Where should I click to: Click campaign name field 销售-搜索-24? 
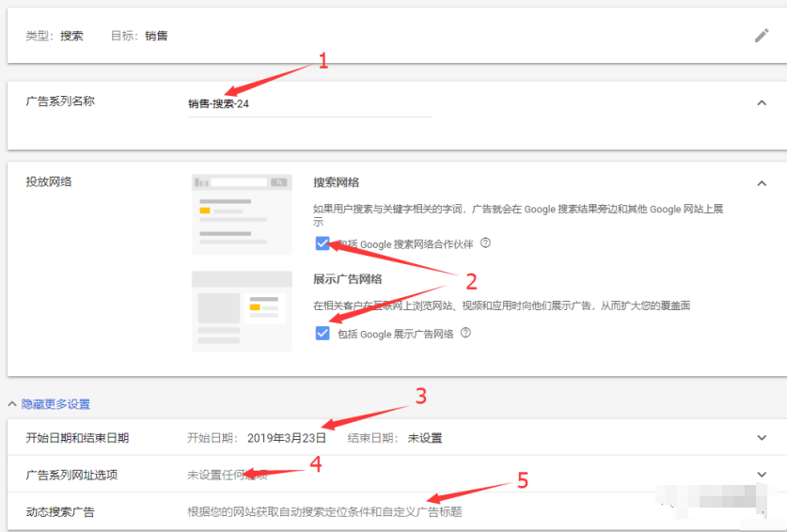tap(310, 104)
